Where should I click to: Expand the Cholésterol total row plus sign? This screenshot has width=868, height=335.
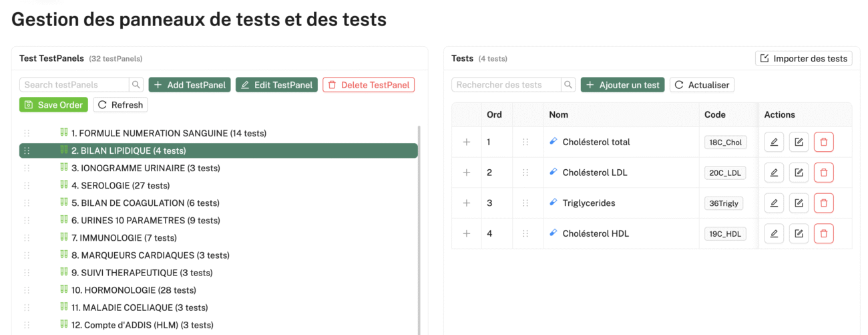pyautogui.click(x=467, y=142)
